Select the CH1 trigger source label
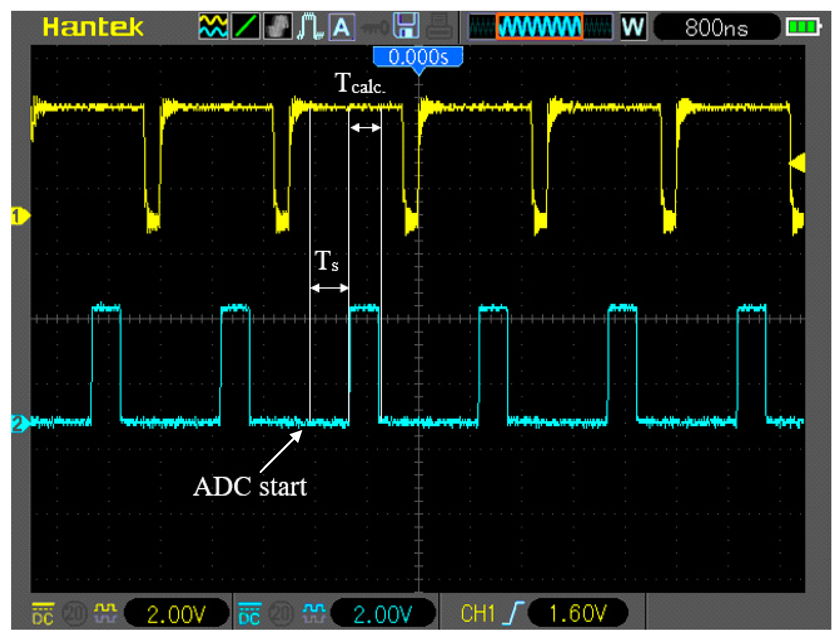 tap(478, 611)
